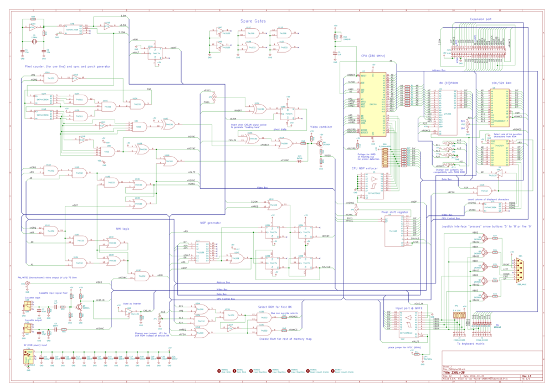Toggle the JP5 nPIXEL/PIXEL jumper
Screen dimensions: 554x392
[215, 96]
